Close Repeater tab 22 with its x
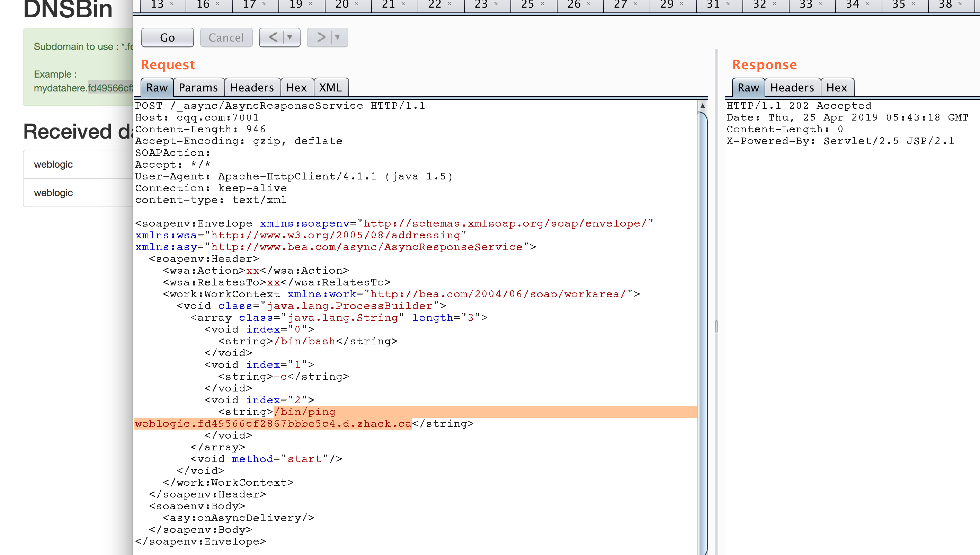Viewport: 980px width, 555px height. 449,4
